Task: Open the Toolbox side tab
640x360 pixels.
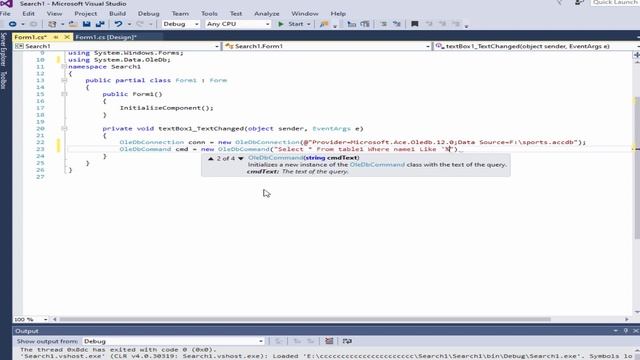Action: [x=3, y=80]
